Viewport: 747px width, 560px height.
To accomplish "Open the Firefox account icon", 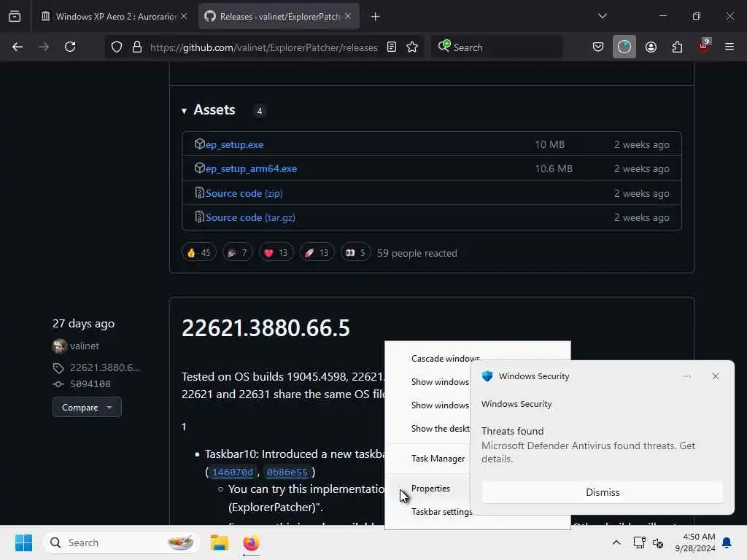I will (x=651, y=47).
